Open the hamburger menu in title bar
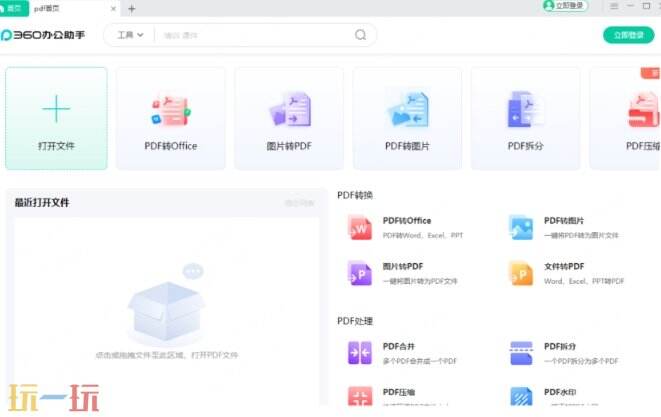This screenshot has width=661, height=417. click(x=614, y=6)
